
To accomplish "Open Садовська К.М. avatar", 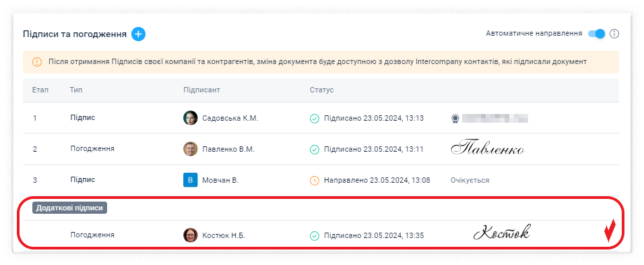I will (190, 118).
